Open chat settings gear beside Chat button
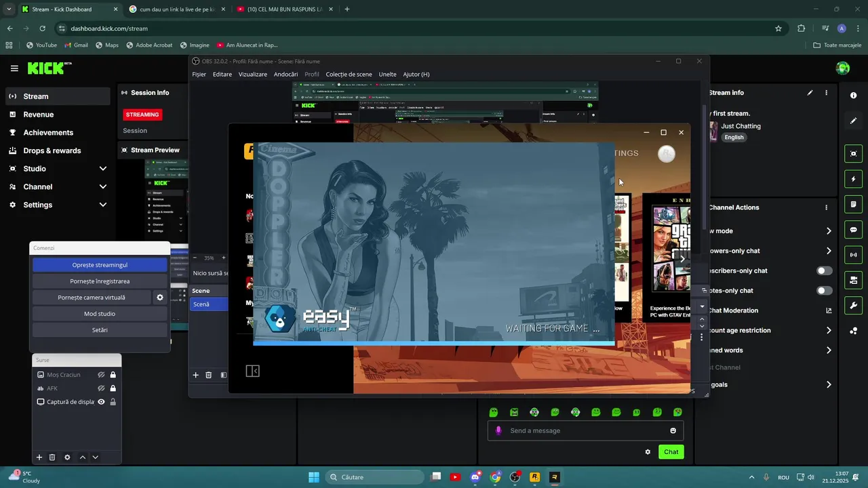The image size is (868, 488). click(x=648, y=452)
